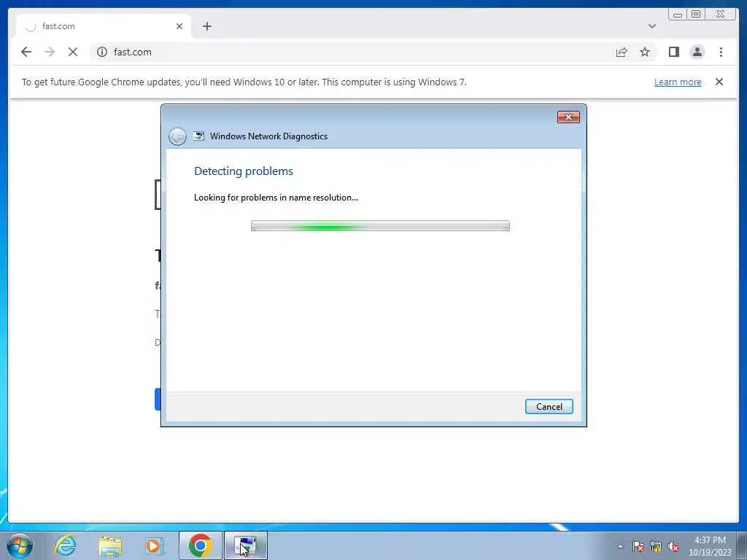Expand the tab search chevron

[651, 26]
